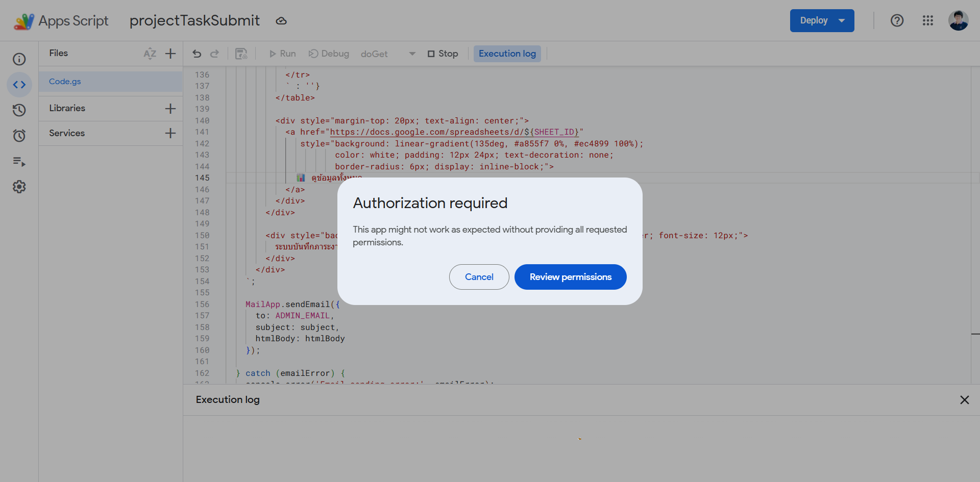This screenshot has height=482, width=980.
Task: Click the Execution log panel title
Action: [x=228, y=400]
